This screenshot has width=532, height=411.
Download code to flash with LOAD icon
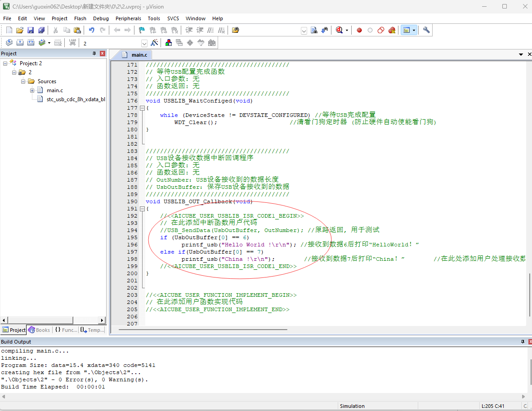click(72, 43)
